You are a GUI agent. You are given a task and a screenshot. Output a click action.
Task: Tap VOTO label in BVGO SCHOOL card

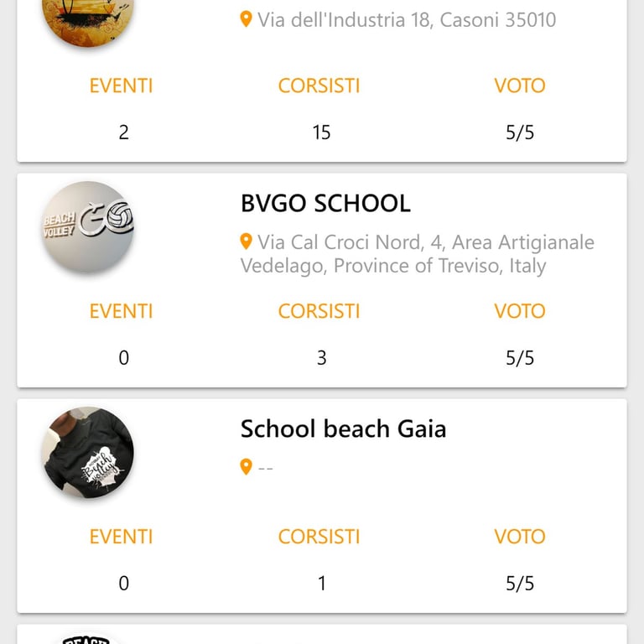(x=520, y=311)
